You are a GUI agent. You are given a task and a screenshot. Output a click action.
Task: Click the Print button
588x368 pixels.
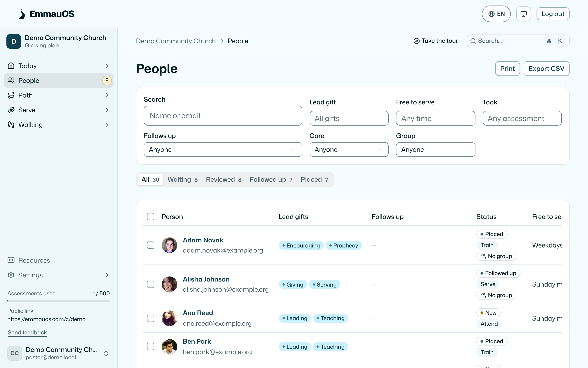(x=507, y=69)
